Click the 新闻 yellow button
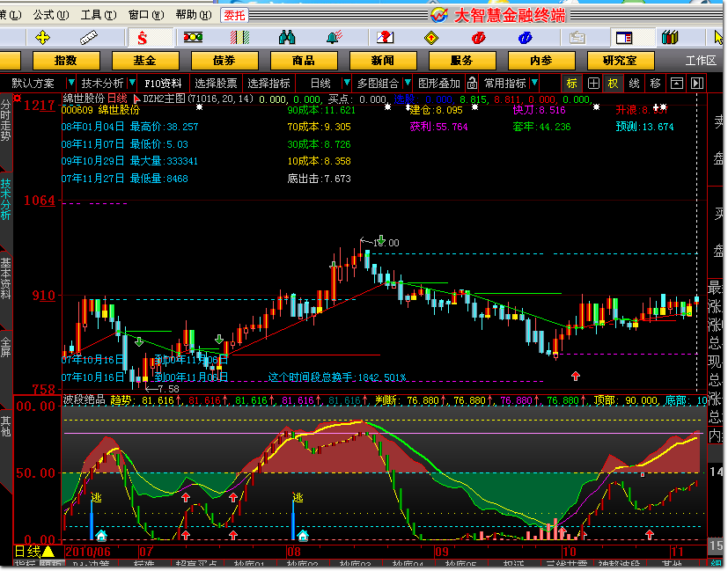Viewport: 728px width, 571px height. 383,61
